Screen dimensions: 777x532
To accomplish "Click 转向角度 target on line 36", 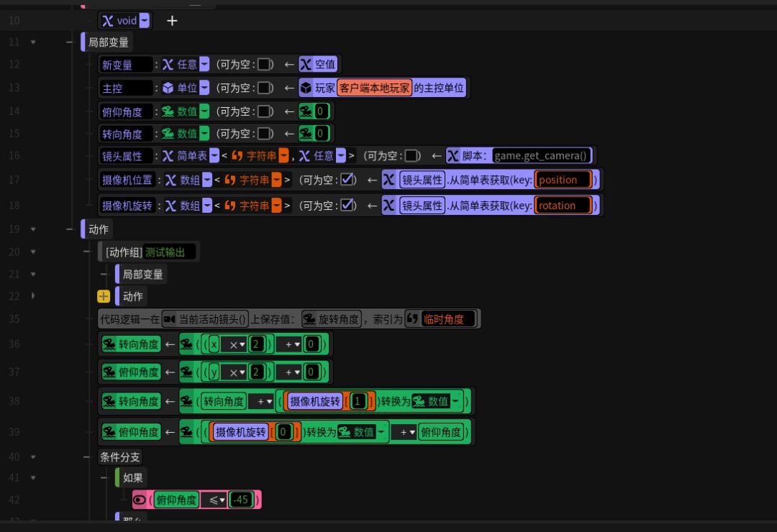I will point(132,344).
